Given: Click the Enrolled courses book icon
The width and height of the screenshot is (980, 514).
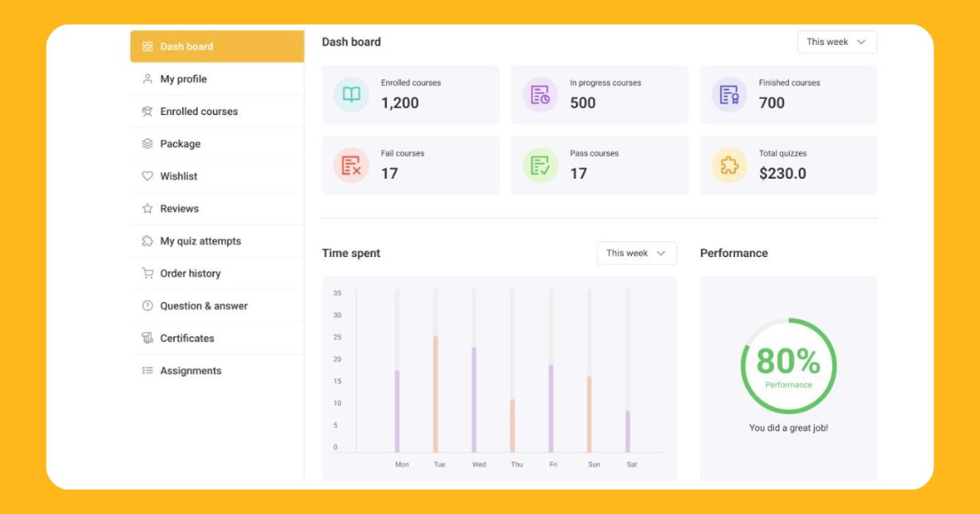Looking at the screenshot, I should (351, 95).
